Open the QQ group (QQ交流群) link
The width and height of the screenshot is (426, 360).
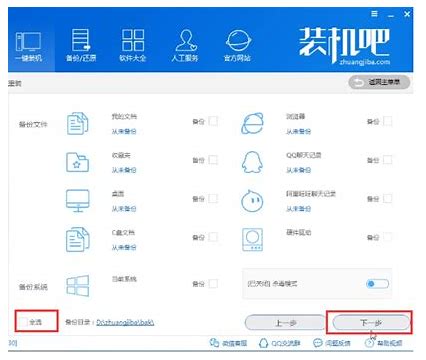(x=280, y=343)
